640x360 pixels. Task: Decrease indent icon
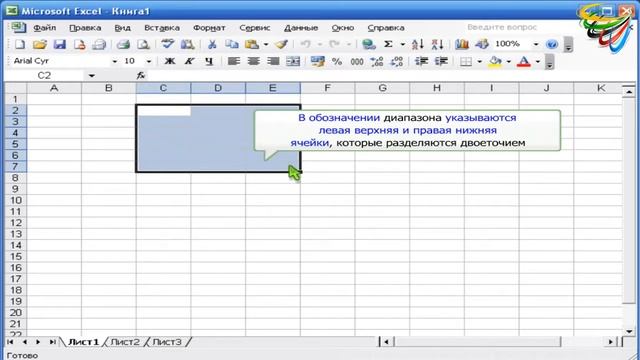(x=421, y=62)
